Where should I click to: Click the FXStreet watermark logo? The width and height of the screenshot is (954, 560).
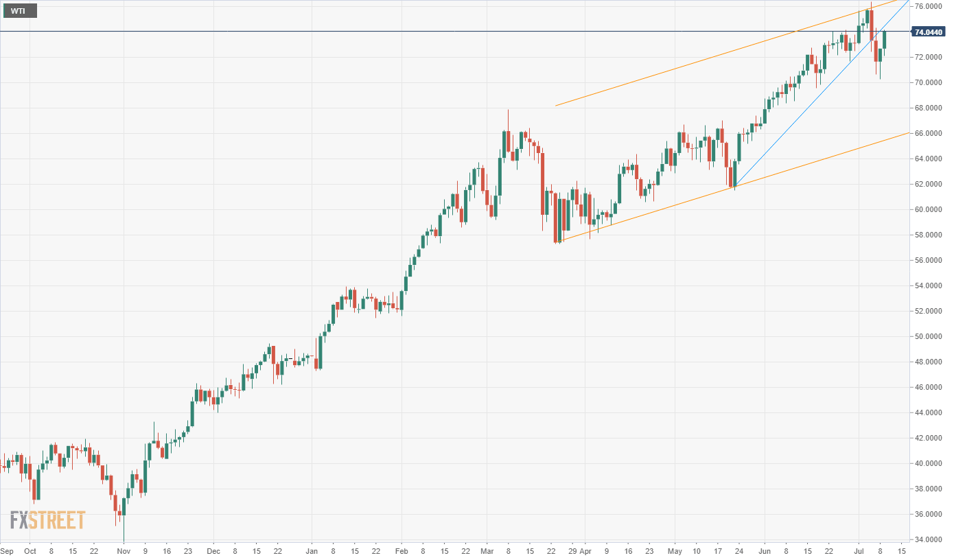coord(48,520)
